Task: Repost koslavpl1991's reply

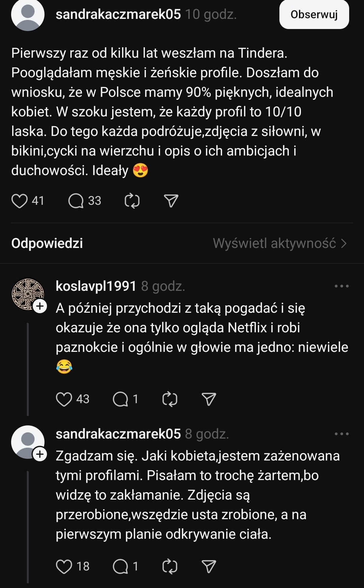Action: (170, 399)
